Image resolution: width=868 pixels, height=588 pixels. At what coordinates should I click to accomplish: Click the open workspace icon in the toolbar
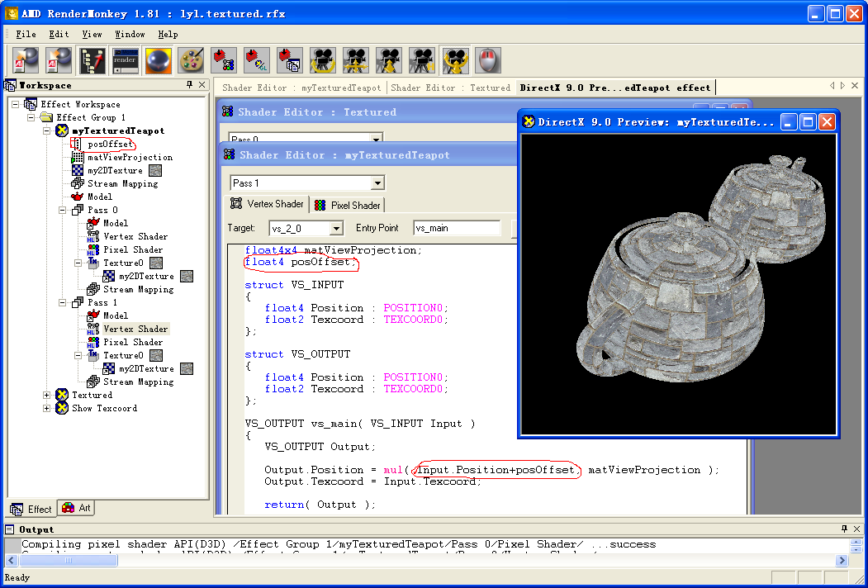pyautogui.click(x=26, y=60)
